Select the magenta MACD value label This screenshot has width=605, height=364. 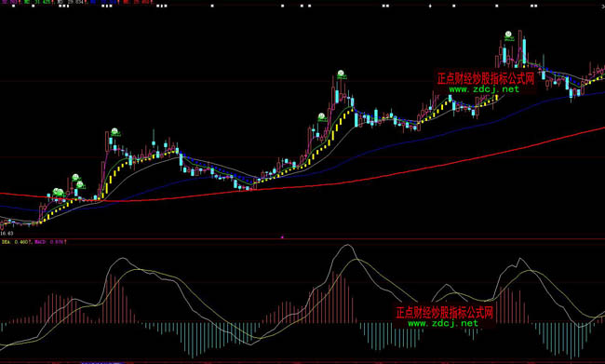[x=50, y=242]
